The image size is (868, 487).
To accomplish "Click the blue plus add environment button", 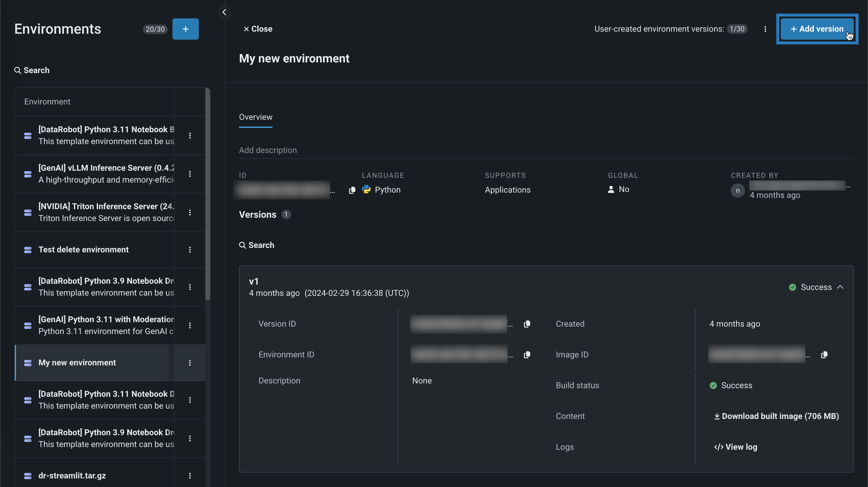I will (x=185, y=29).
